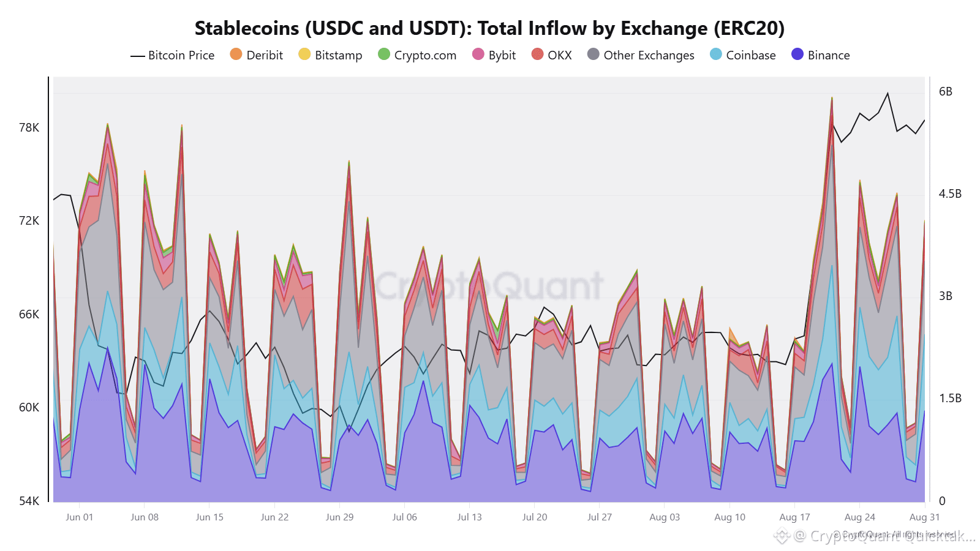Click the chart title text

click(489, 28)
